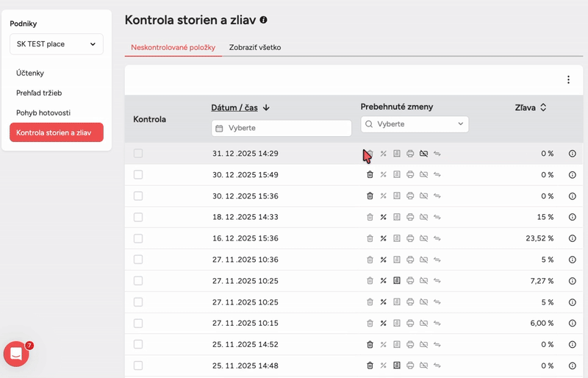Expand Prebehnuté zmeny Vyberte filter
Image resolution: width=588 pixels, height=378 pixels.
click(x=415, y=124)
